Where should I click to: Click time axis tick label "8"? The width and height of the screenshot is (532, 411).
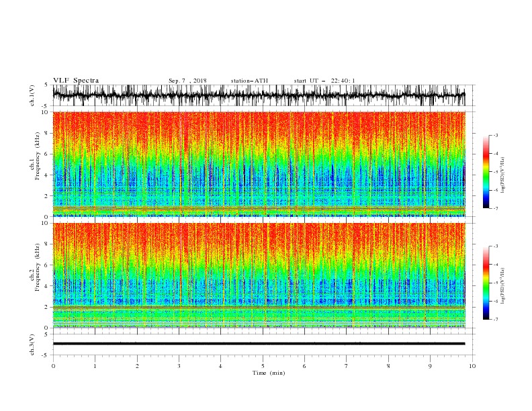pyautogui.click(x=388, y=366)
